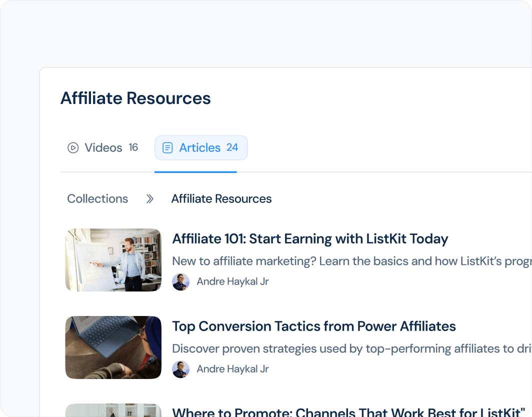Click the Videos count 16
Image resolution: width=532 pixels, height=417 pixels.
click(133, 147)
